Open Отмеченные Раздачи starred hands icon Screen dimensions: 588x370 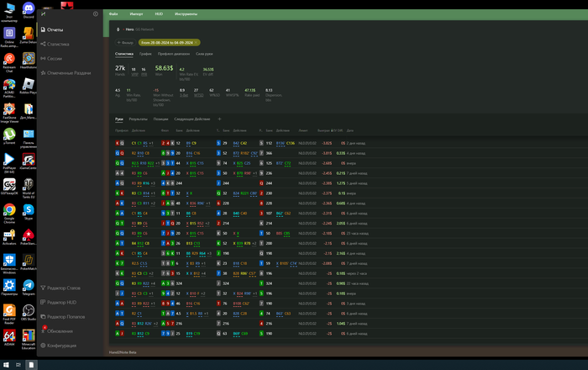(42, 72)
